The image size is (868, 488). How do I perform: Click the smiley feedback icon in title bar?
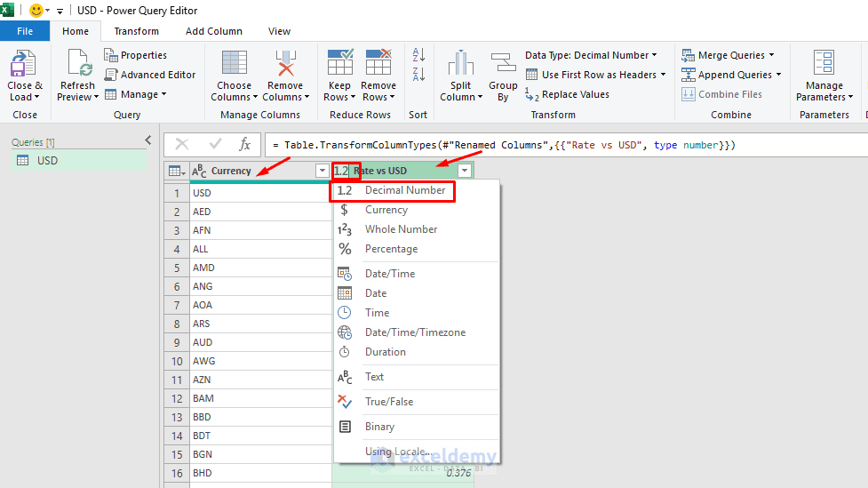(x=36, y=10)
